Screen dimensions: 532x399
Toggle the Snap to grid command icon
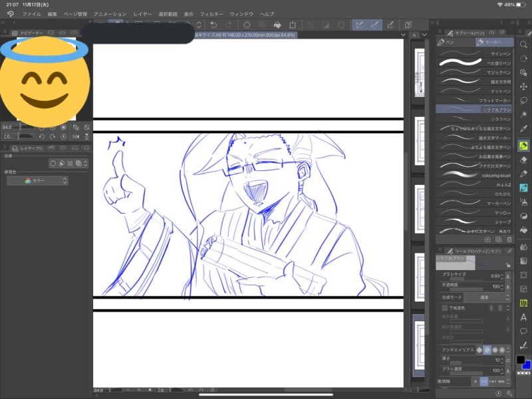[x=390, y=25]
